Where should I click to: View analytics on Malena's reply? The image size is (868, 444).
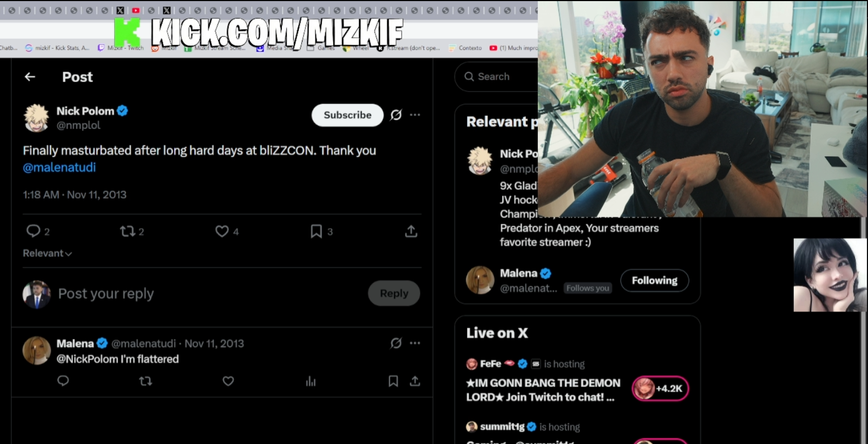click(x=311, y=381)
